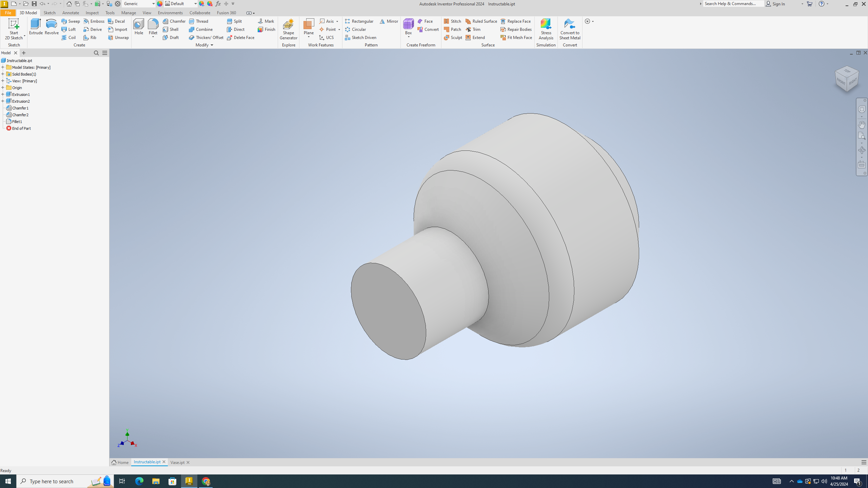
Task: Use the Split tool
Action: click(234, 21)
